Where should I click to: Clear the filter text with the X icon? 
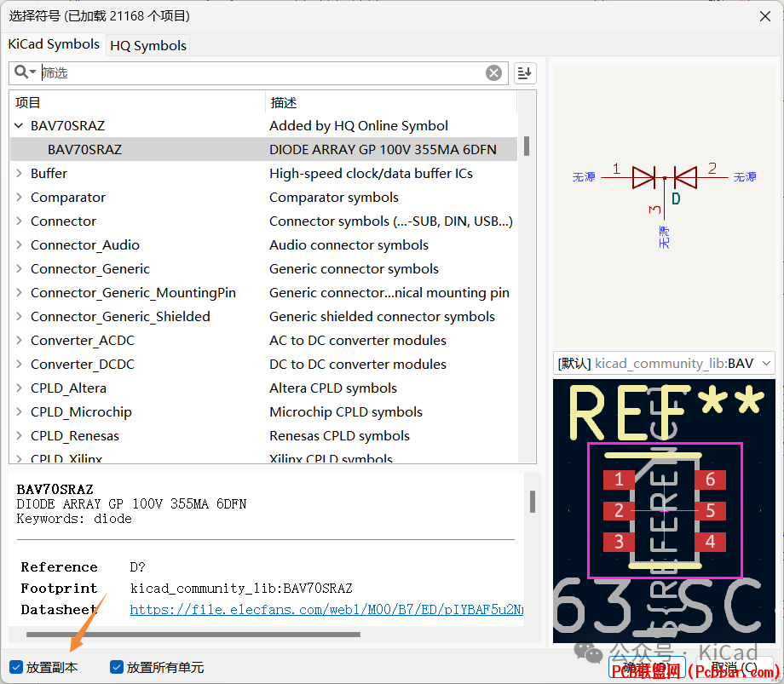[x=493, y=73]
